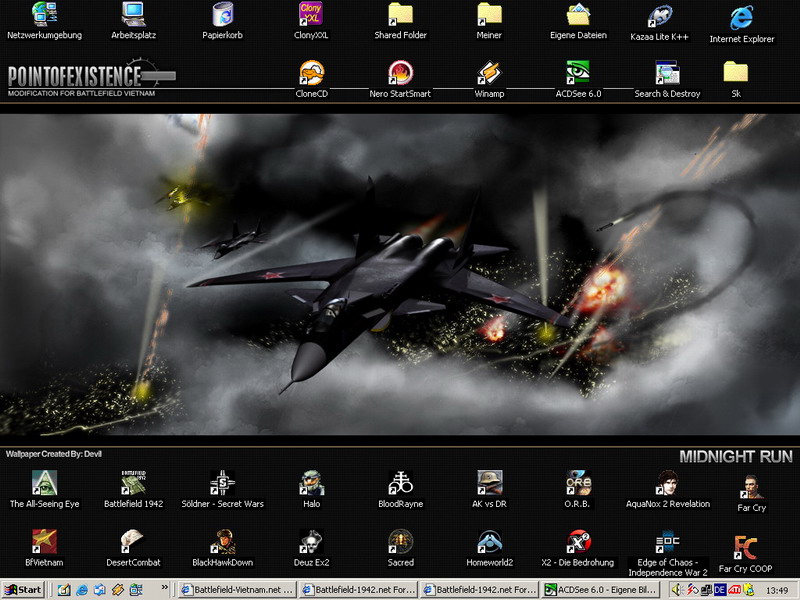Image resolution: width=800 pixels, height=600 pixels.
Task: Launch Kazaa Lite K++
Action: click(660, 23)
